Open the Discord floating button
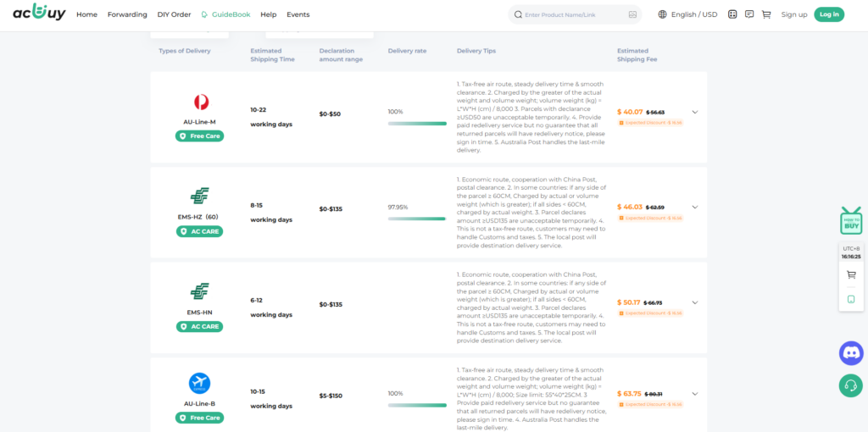The width and height of the screenshot is (868, 432). coord(851,352)
